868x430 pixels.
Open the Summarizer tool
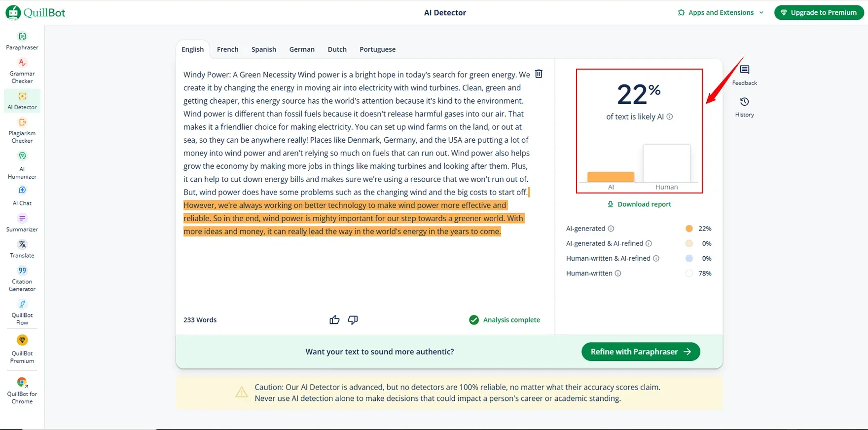tap(22, 223)
